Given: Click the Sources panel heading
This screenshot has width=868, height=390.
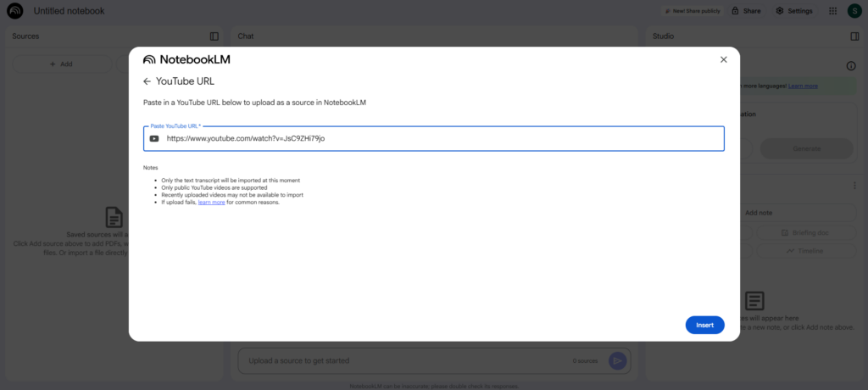Looking at the screenshot, I should 25,36.
